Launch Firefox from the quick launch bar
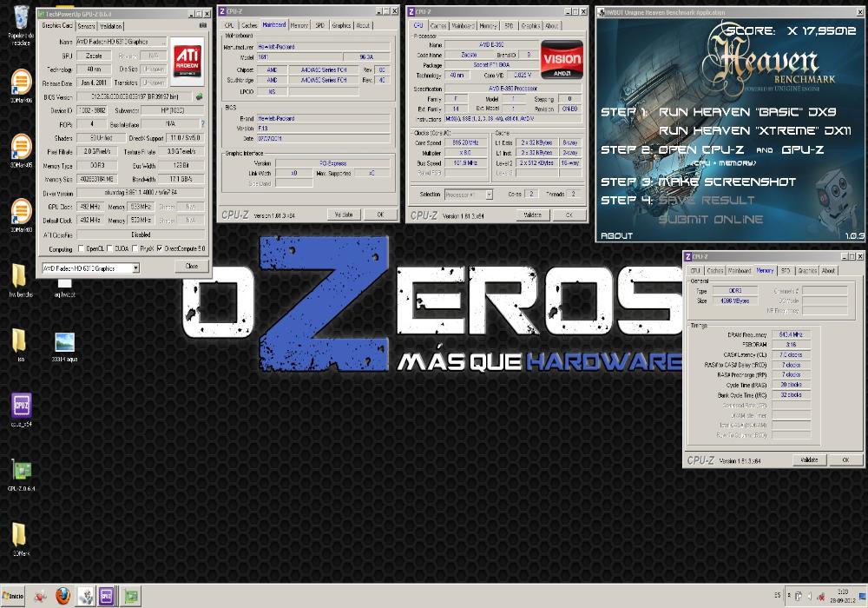The height and width of the screenshot is (608, 868). tap(63, 596)
